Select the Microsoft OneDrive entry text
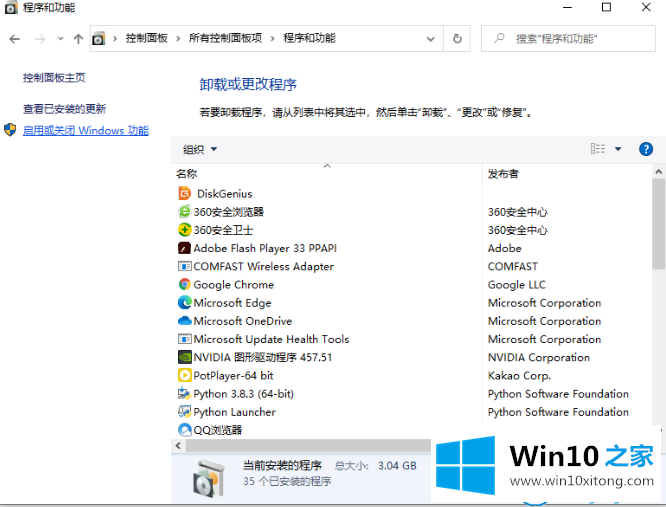The image size is (666, 507). click(x=243, y=321)
